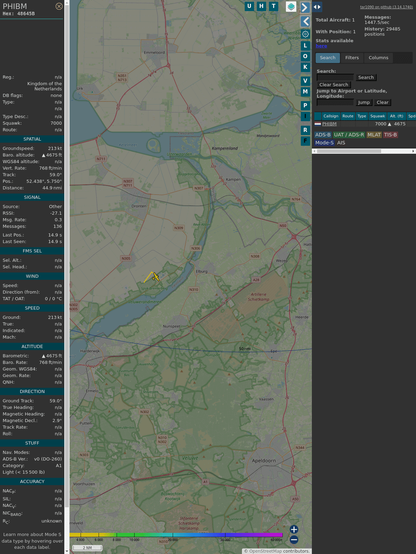Open the map layer switcher icon
The height and width of the screenshot is (554, 416).
(x=291, y=7)
